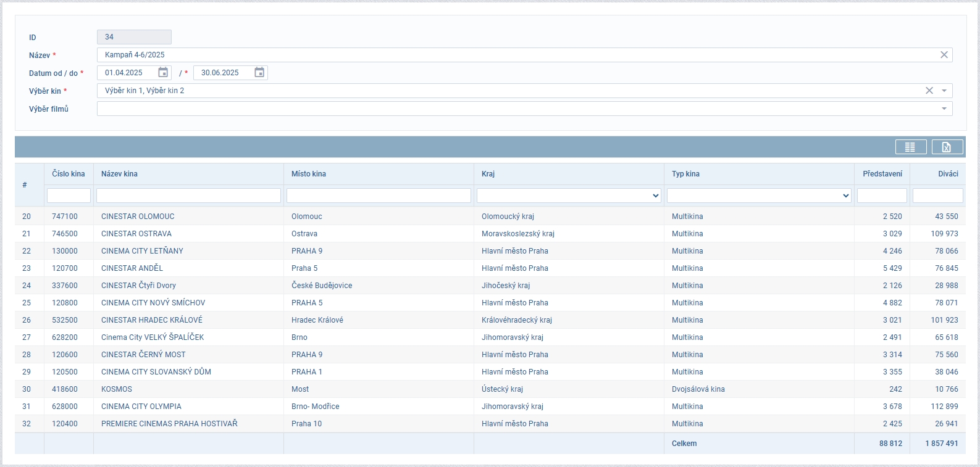Open the Typ kina filter dropdown
The image size is (980, 467).
[x=758, y=196]
